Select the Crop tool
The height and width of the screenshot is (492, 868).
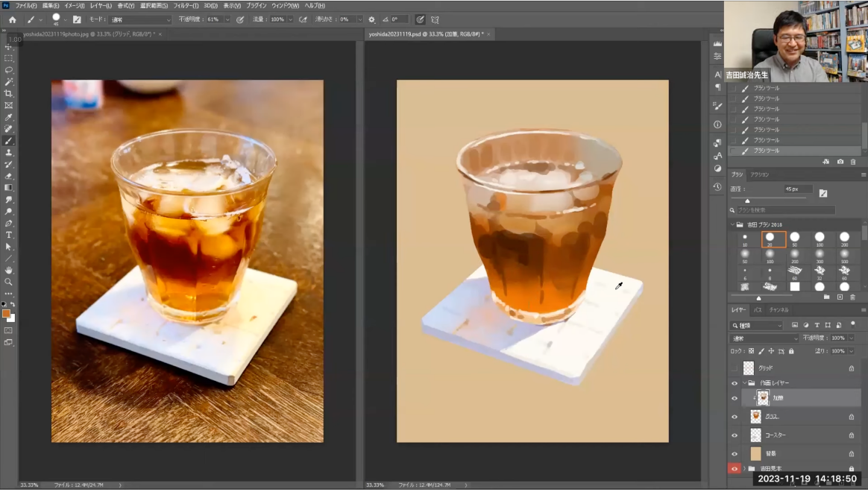pos(9,93)
